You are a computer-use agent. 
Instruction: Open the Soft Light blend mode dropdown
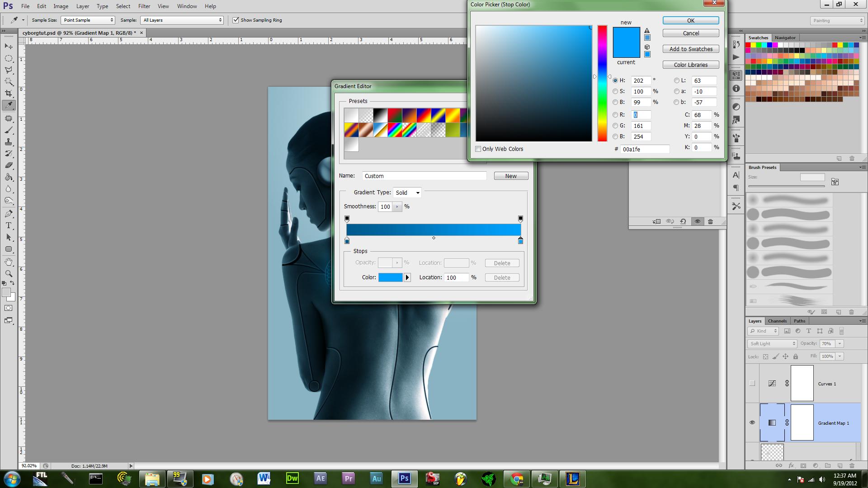(772, 343)
